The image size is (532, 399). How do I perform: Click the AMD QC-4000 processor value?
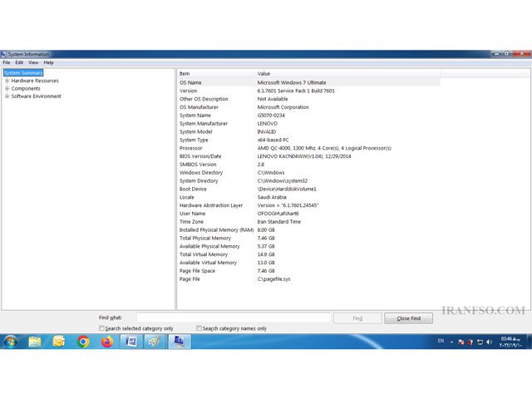pos(324,148)
